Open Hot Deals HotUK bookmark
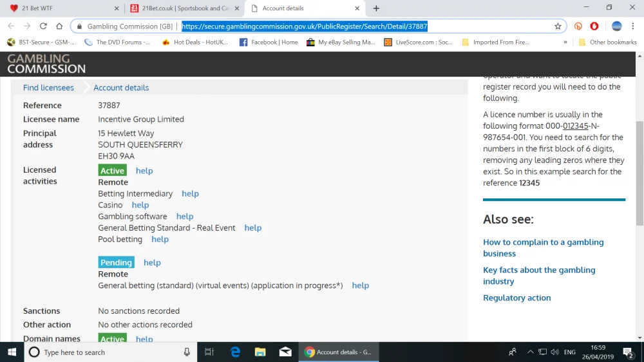Viewport: 644px width, 362px height. click(195, 42)
